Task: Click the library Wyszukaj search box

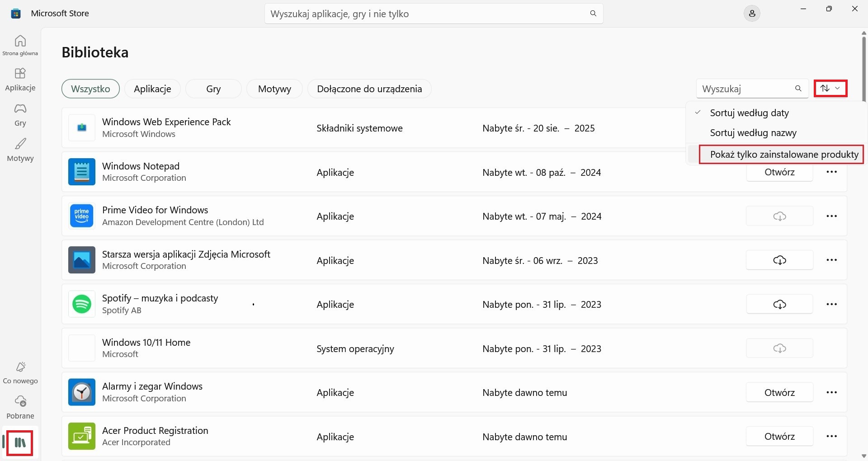Action: (x=752, y=89)
